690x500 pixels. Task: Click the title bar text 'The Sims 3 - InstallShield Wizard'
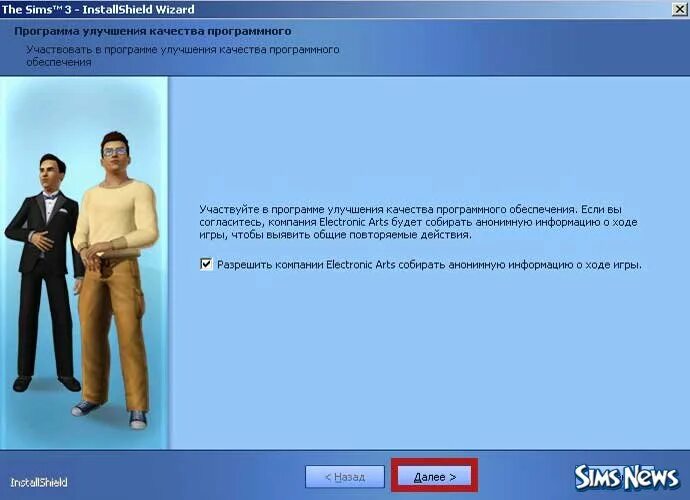[x=98, y=9]
